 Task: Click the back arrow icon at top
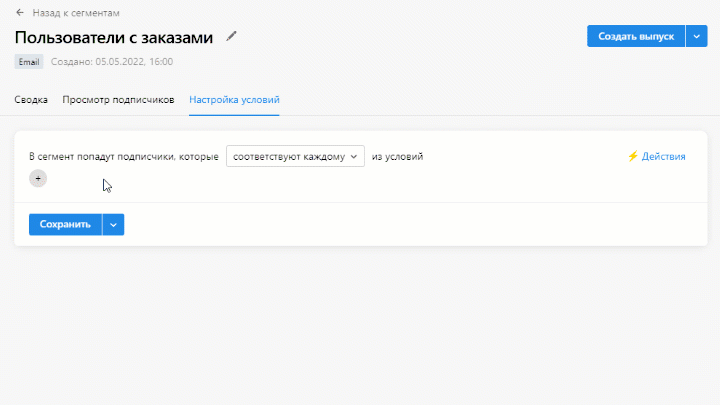tap(20, 13)
